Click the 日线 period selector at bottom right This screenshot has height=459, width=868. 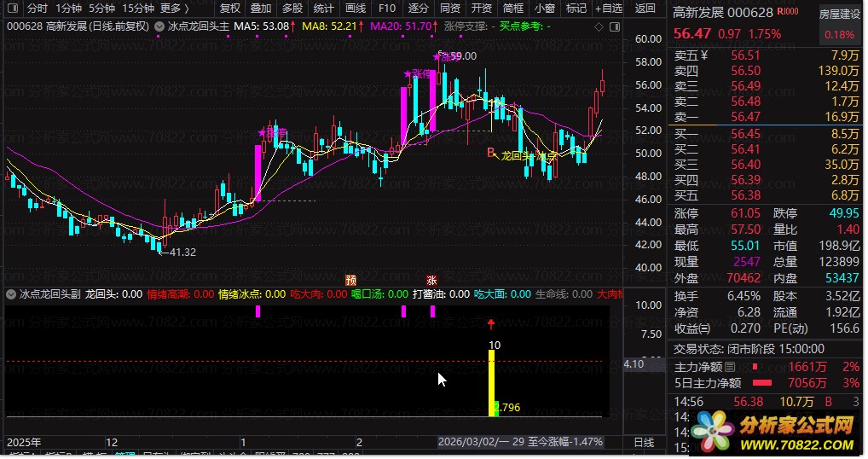[644, 443]
